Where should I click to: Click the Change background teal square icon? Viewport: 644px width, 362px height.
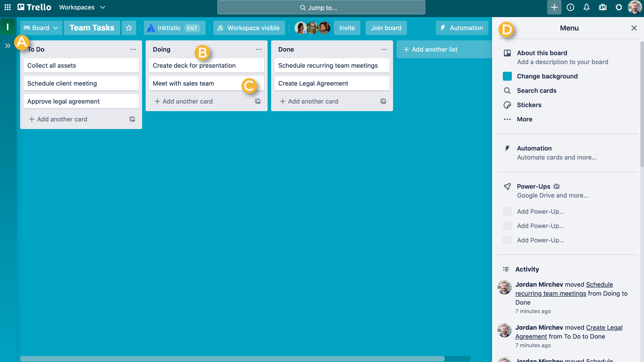[507, 76]
